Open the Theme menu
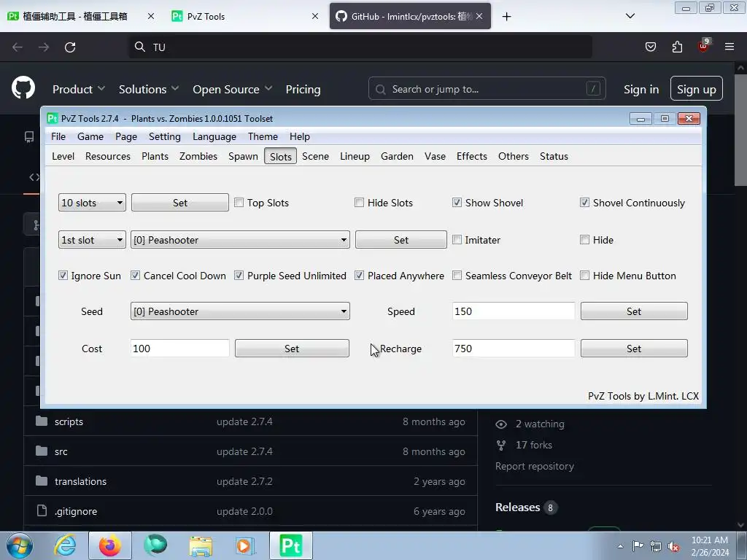The height and width of the screenshot is (560, 747). [263, 136]
